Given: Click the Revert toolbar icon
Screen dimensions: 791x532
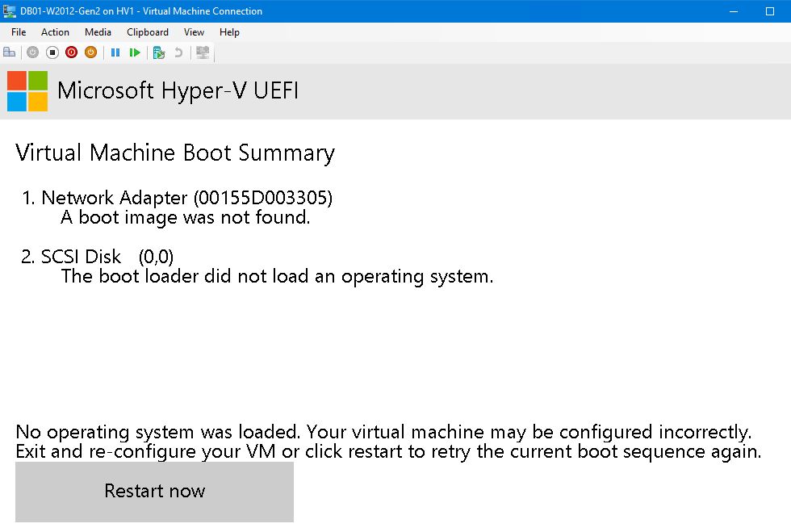Looking at the screenshot, I should [178, 52].
